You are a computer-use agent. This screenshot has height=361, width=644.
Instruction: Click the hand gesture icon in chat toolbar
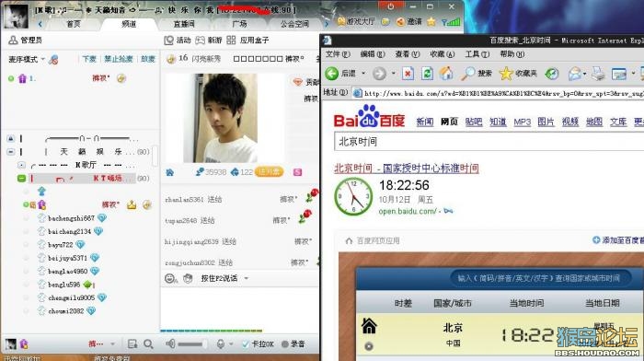tap(188, 278)
